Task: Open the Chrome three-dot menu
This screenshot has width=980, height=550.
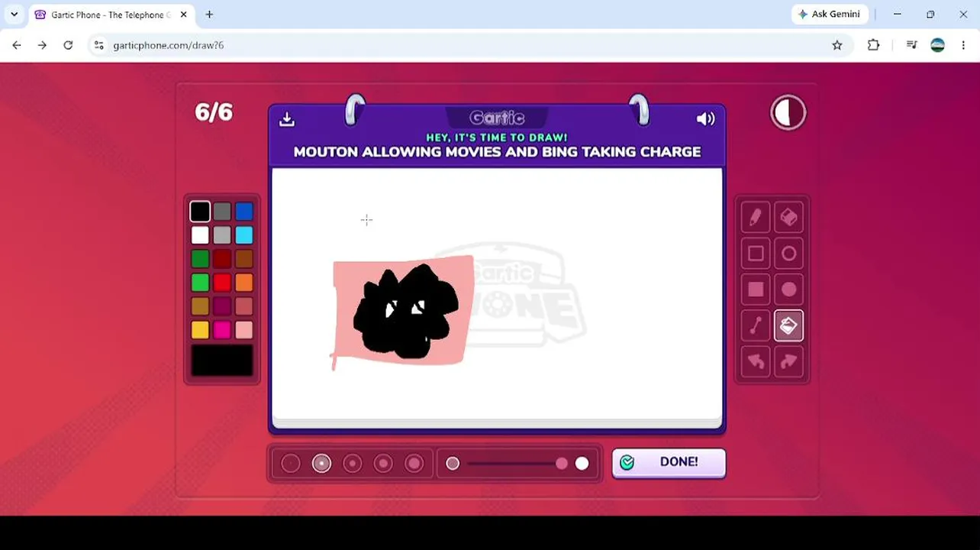Action: pyautogui.click(x=963, y=45)
